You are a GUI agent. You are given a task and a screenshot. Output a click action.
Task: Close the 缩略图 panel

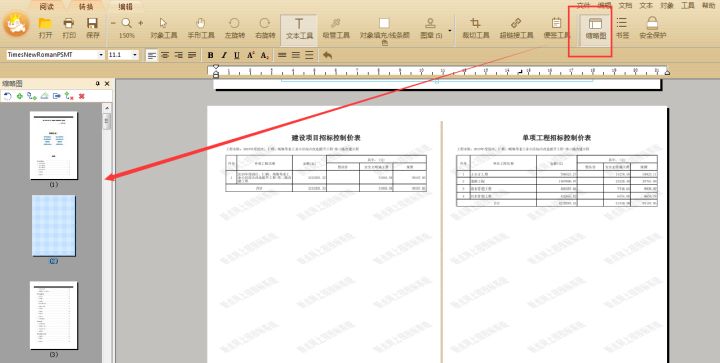[107, 84]
